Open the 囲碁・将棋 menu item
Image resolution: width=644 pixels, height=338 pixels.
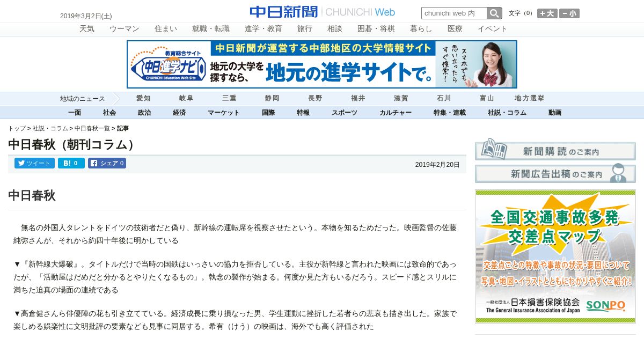(376, 29)
